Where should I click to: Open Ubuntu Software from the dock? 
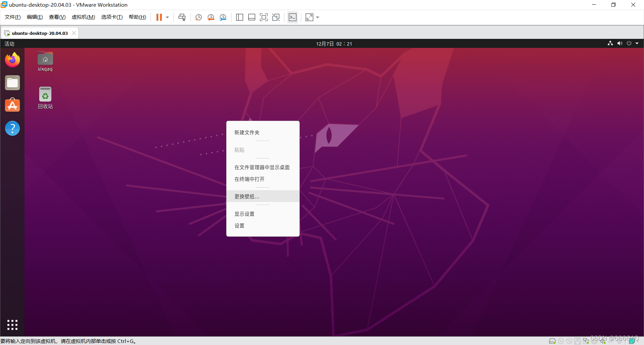12,106
